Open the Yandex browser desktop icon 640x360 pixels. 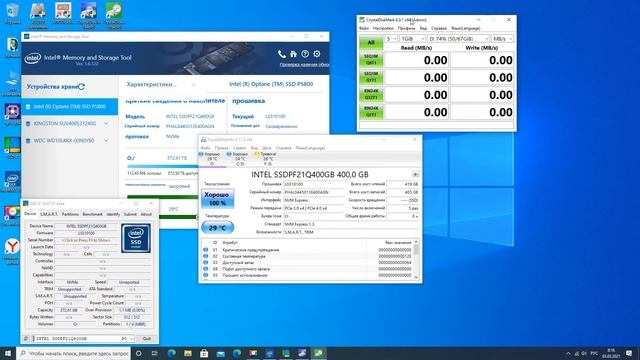point(12,251)
